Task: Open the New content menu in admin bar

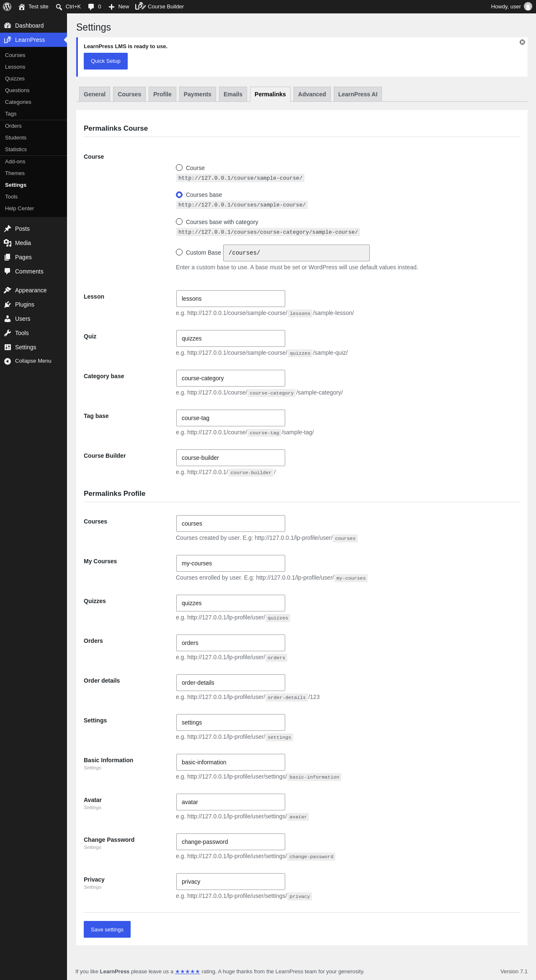Action: click(x=119, y=7)
